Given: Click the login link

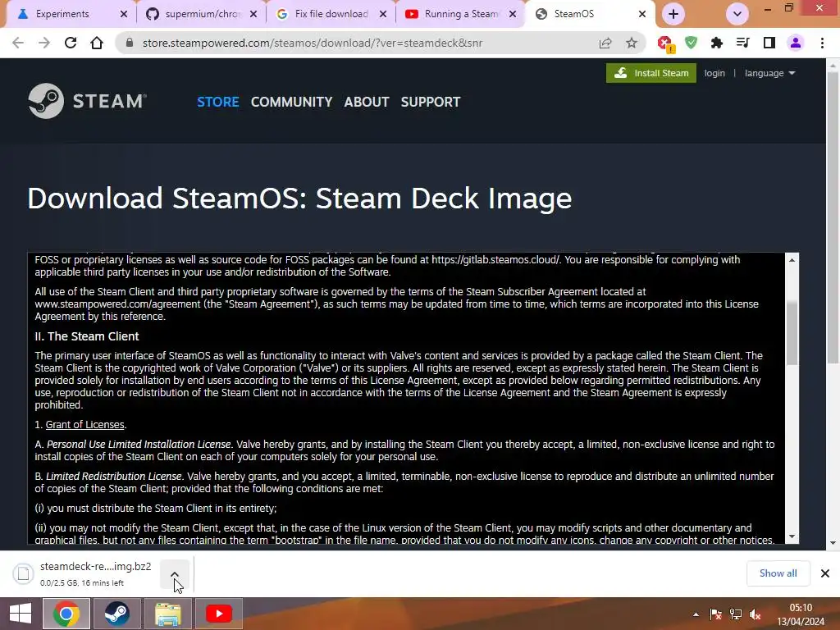Looking at the screenshot, I should (x=714, y=73).
